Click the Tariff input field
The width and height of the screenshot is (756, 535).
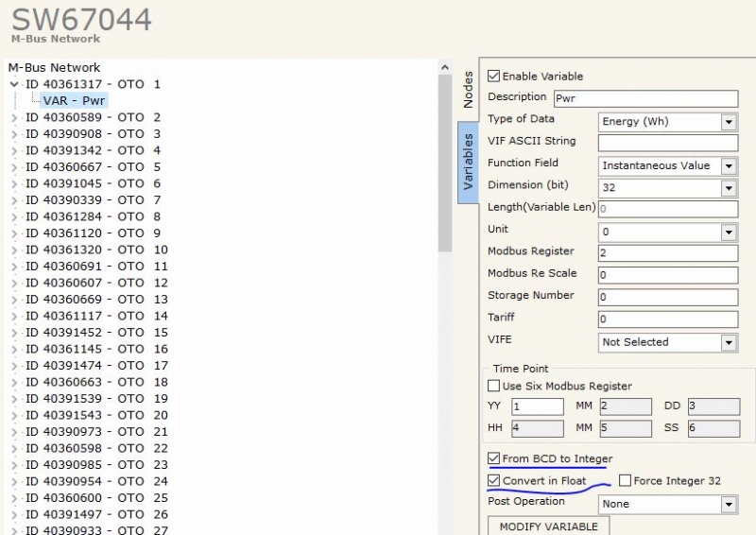[x=668, y=319]
